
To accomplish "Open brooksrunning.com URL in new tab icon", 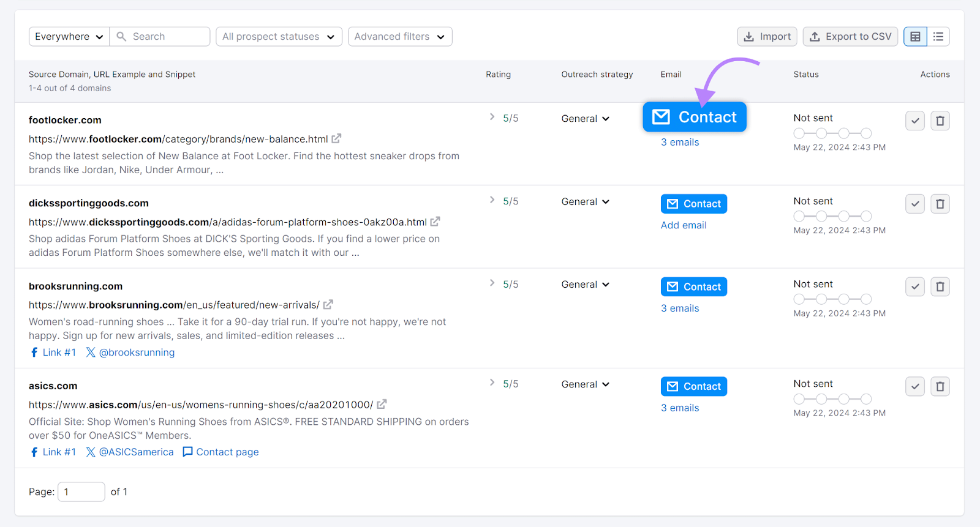I will (328, 305).
